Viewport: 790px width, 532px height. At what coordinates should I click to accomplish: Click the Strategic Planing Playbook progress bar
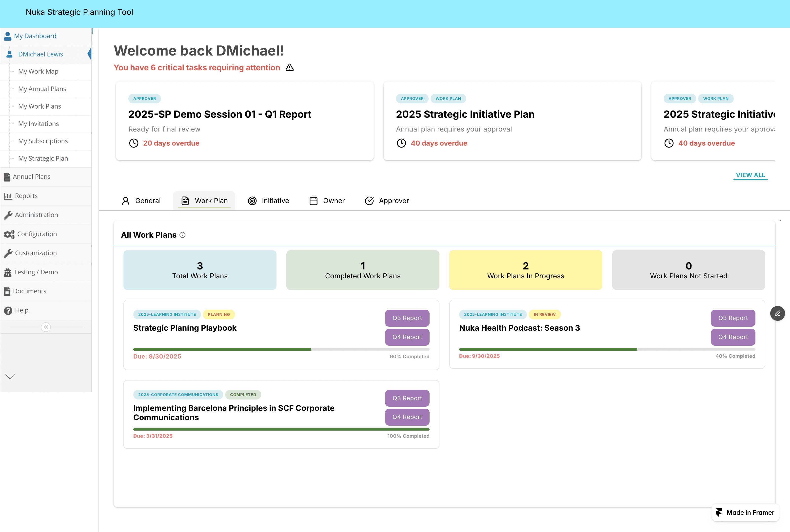coord(281,349)
